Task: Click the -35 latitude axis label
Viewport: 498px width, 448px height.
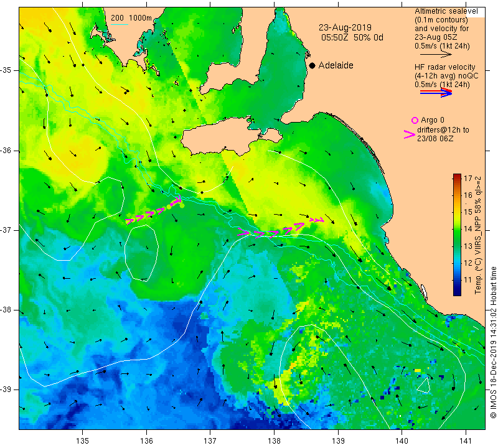Action: [x=7, y=70]
